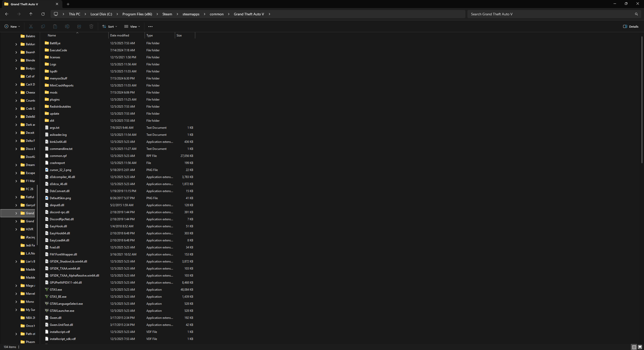Click the New button in toolbar
Screen dimensions: 644x350
coord(12,26)
